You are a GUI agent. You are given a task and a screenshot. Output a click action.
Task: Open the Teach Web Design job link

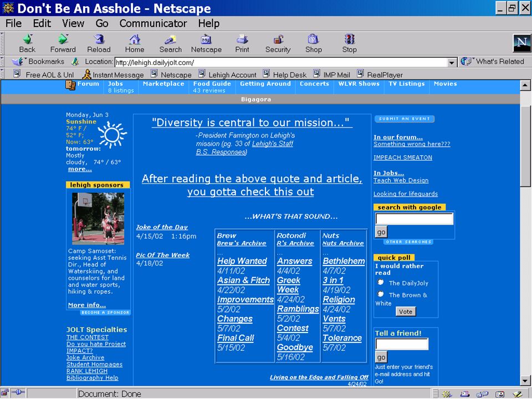pyautogui.click(x=401, y=180)
